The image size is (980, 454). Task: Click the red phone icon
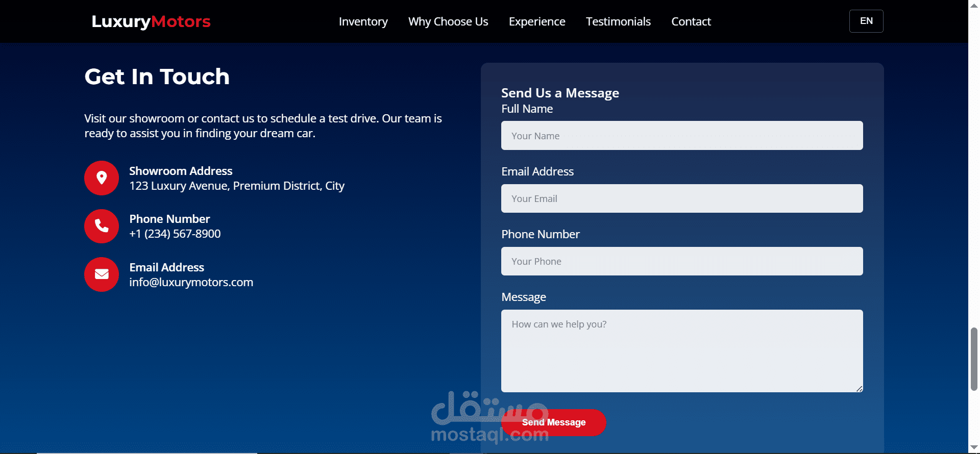[102, 226]
